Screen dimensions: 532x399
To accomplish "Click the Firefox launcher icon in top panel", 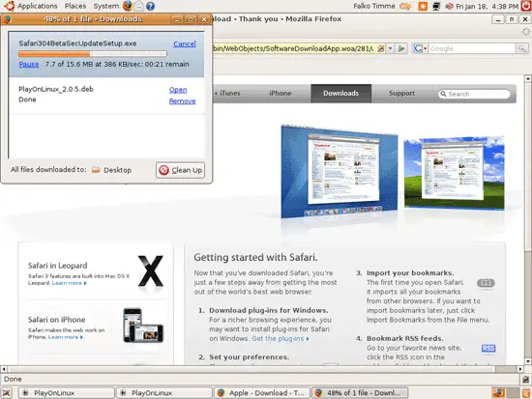I will pos(128,6).
